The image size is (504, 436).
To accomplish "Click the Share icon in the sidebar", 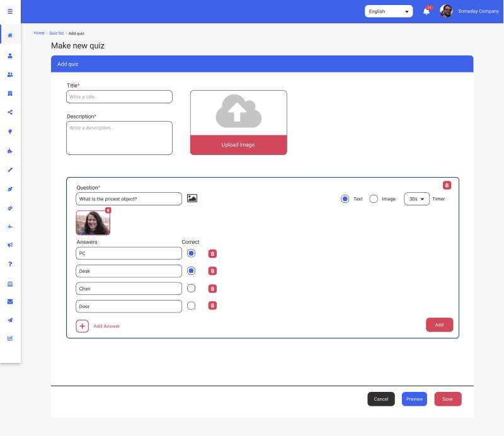I will [9, 112].
